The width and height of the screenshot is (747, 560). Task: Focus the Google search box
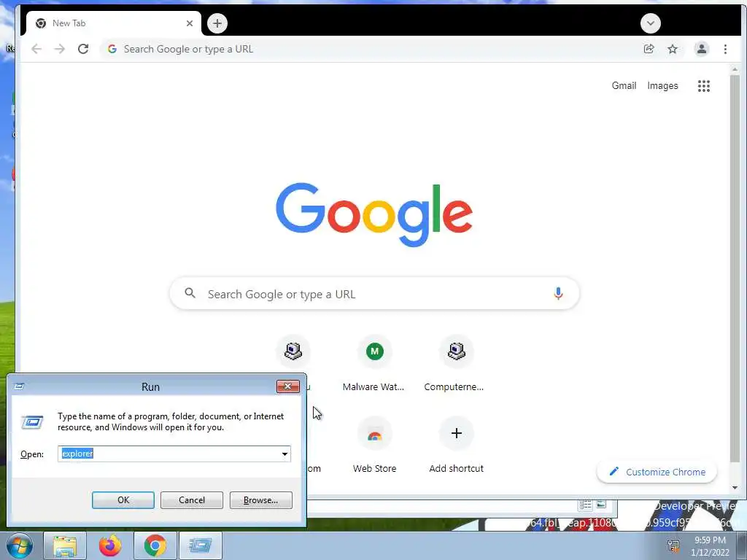[x=374, y=294]
